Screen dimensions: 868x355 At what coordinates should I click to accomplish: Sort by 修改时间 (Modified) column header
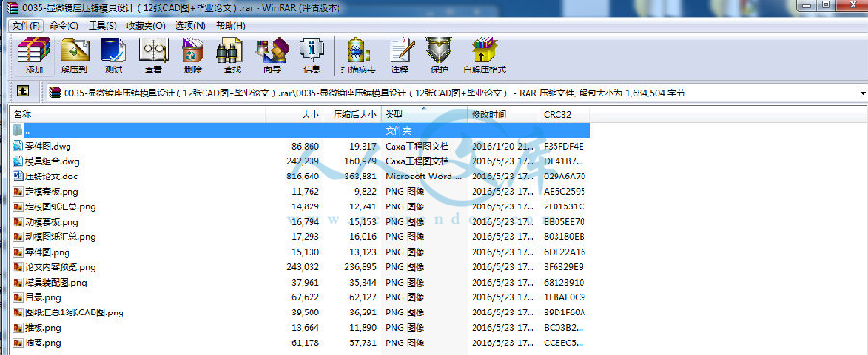tap(503, 114)
